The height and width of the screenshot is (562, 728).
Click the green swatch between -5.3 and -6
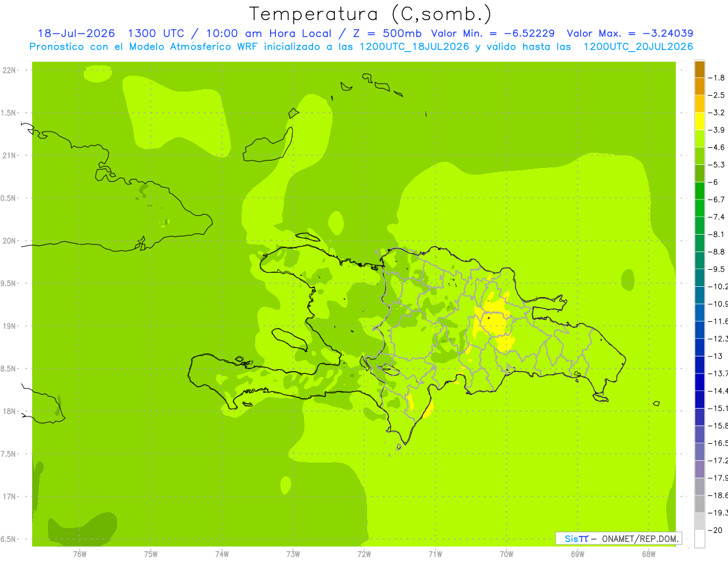pos(699,173)
